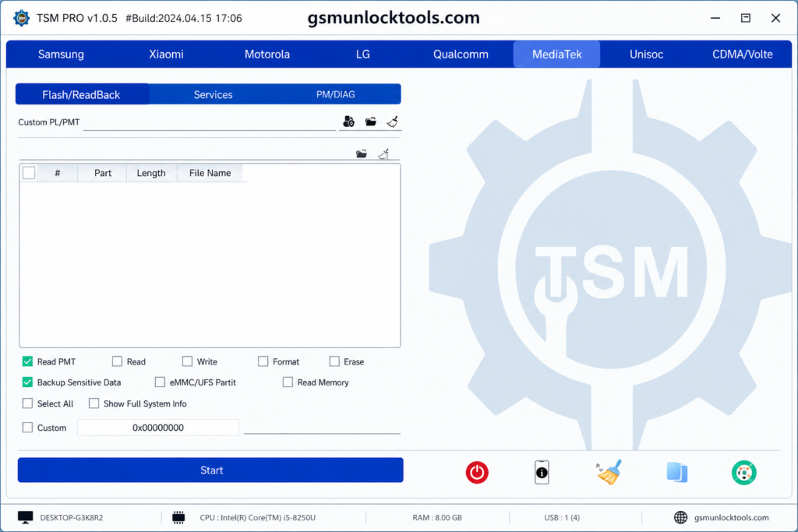Click the phone info icon

(542, 473)
